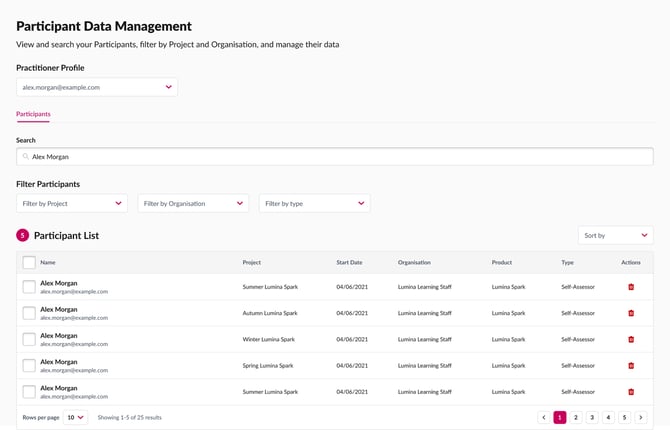Screen dimensions: 670x430
Task: Click the Project column header
Action: click(252, 262)
